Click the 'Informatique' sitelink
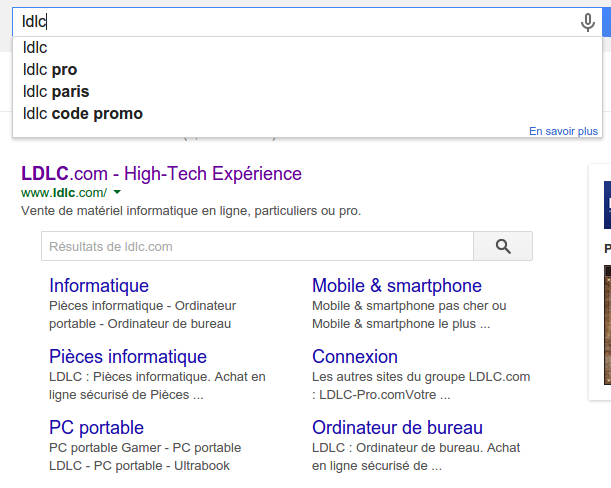611x488 pixels. tap(99, 286)
